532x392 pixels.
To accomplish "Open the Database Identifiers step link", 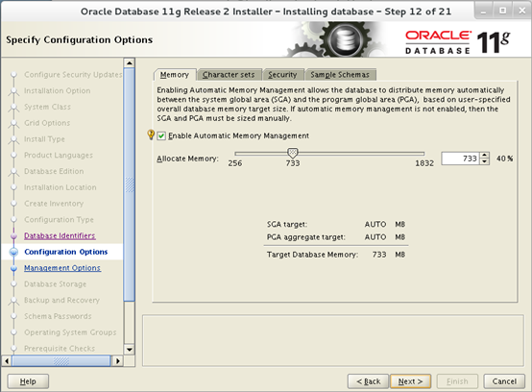I will [x=60, y=235].
